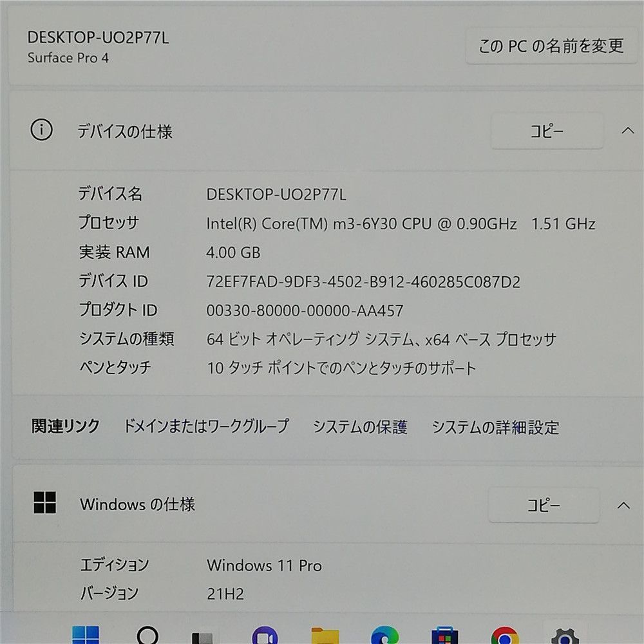Click コピー button for デバイスの仕様
Screen dimensions: 644x644
coord(547,131)
